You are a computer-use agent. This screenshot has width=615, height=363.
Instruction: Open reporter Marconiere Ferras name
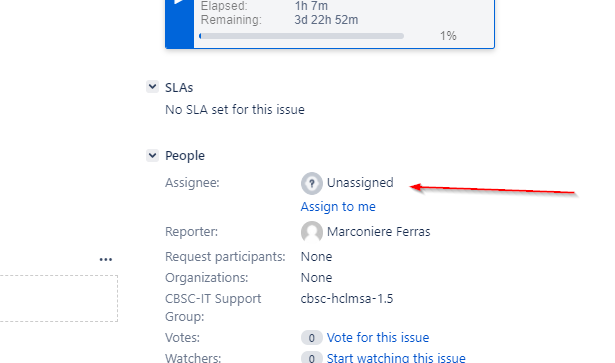pos(378,232)
